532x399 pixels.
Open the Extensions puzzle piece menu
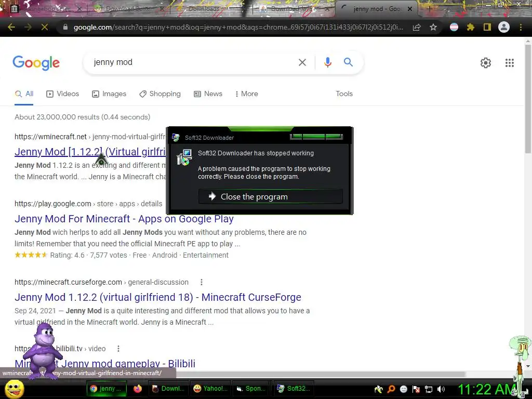[x=470, y=27]
